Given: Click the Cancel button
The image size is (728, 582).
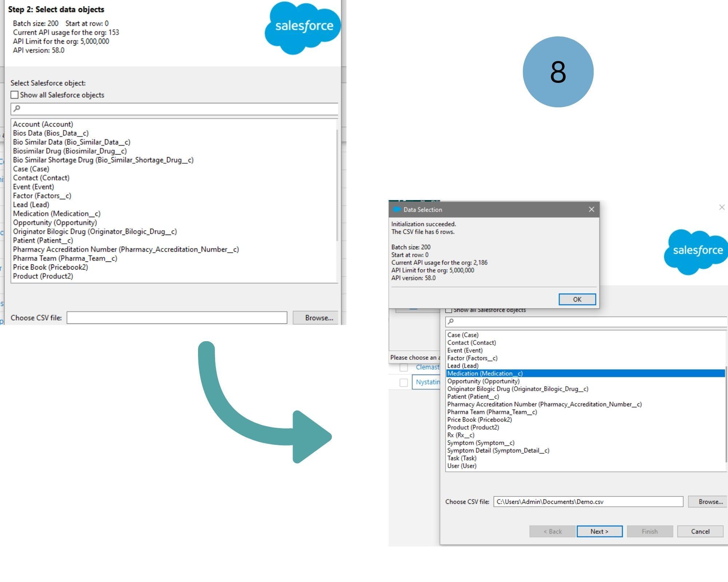Looking at the screenshot, I should (700, 531).
